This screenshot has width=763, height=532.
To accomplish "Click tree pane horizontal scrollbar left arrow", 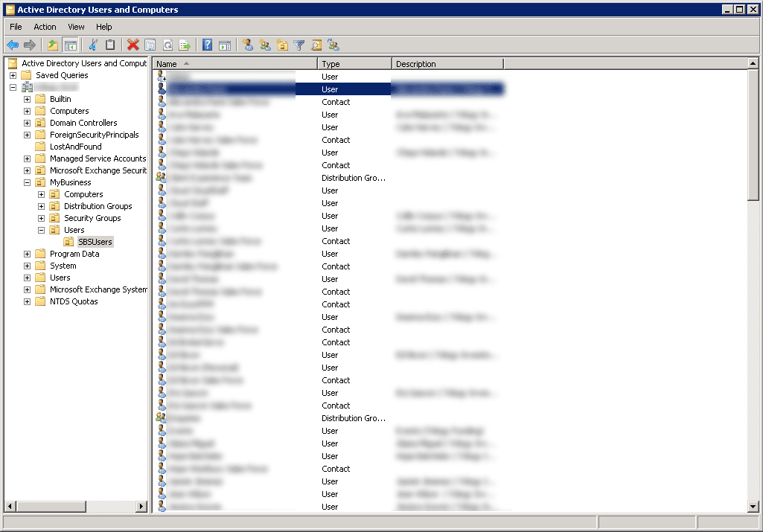I will (10, 506).
